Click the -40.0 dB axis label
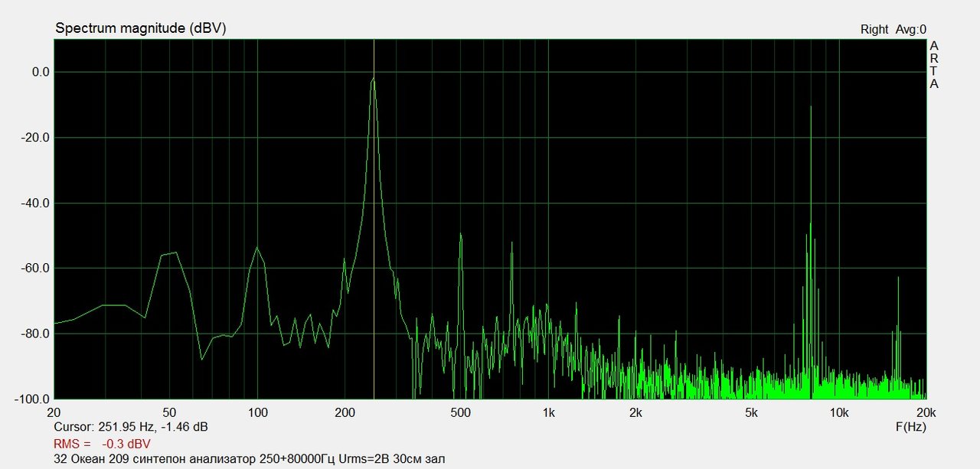The width and height of the screenshot is (980, 469). point(34,203)
